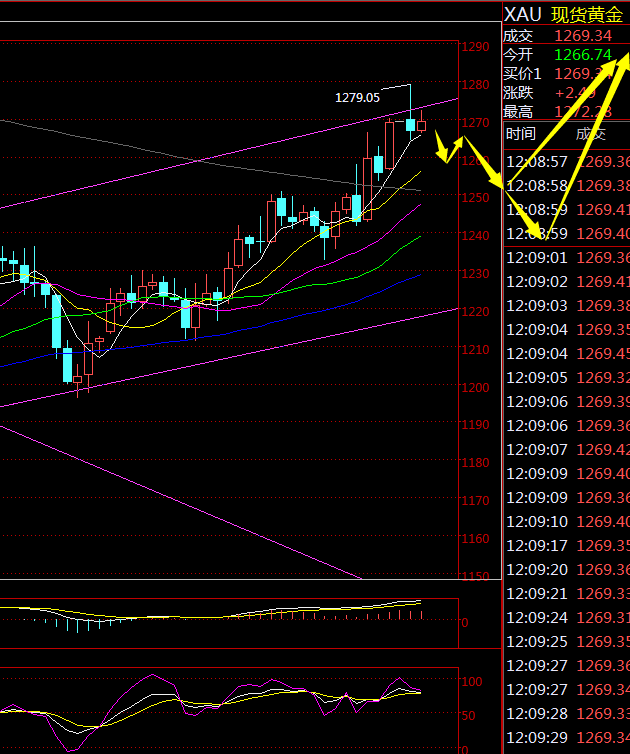This screenshot has width=630, height=754.
Task: Click the XAU 现货黄金 instrument title
Action: click(x=564, y=15)
